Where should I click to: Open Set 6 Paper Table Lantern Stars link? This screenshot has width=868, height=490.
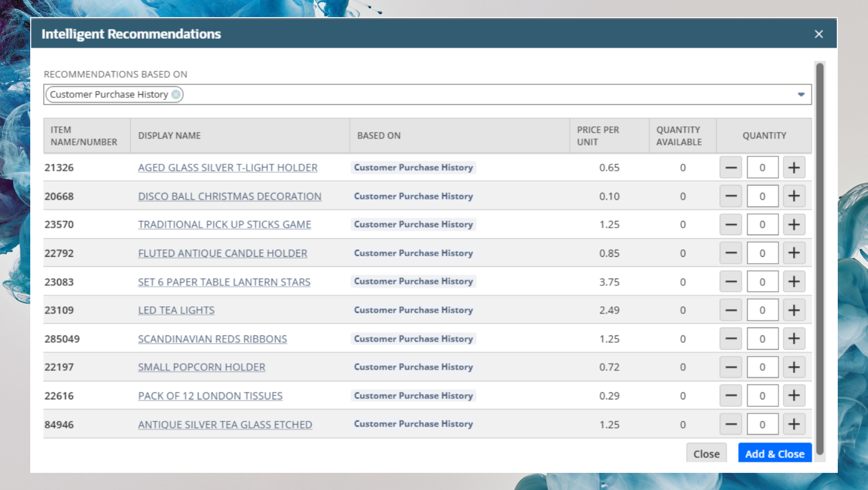tap(224, 282)
